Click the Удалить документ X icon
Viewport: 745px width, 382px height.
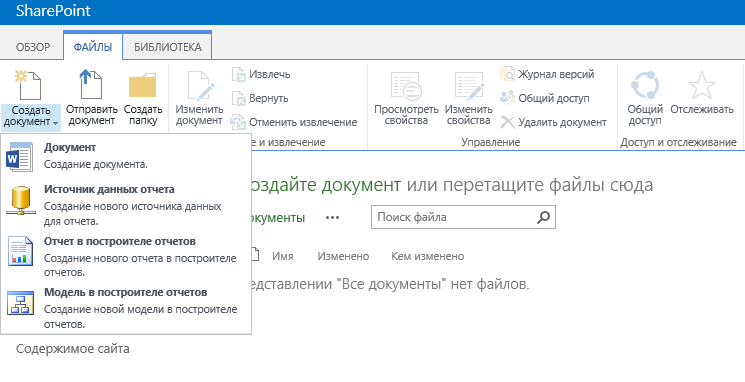tap(507, 122)
